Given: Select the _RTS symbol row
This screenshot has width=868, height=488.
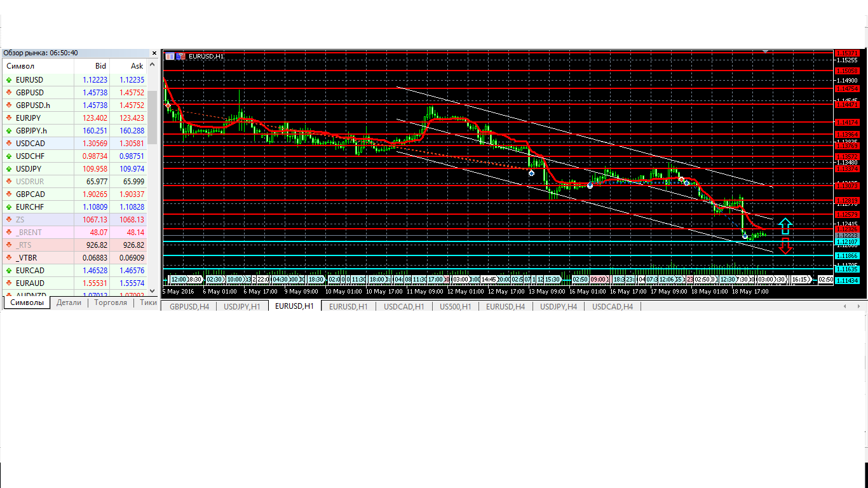Looking at the screenshot, I should [74, 245].
